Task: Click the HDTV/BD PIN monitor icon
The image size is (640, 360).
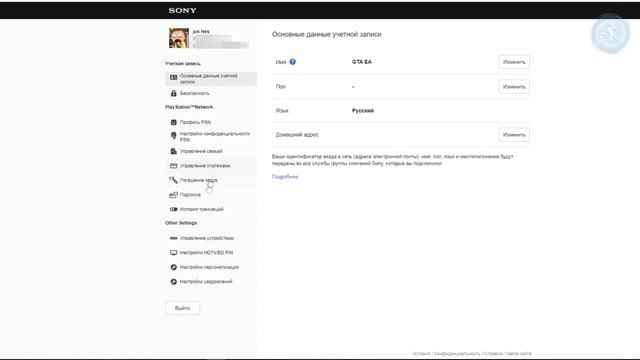Action: (x=173, y=253)
